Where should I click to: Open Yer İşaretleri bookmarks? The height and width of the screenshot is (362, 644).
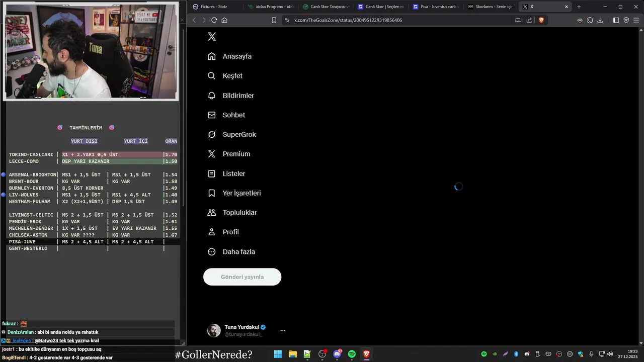234,193
